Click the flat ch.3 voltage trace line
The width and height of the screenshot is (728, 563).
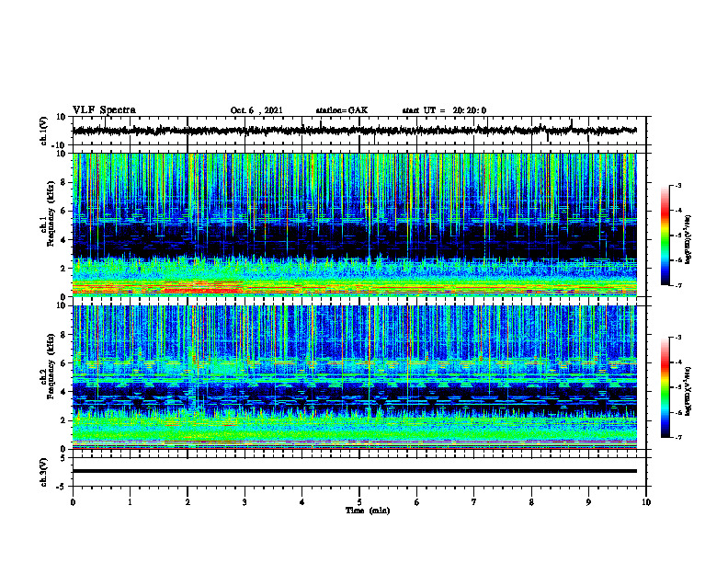click(354, 471)
